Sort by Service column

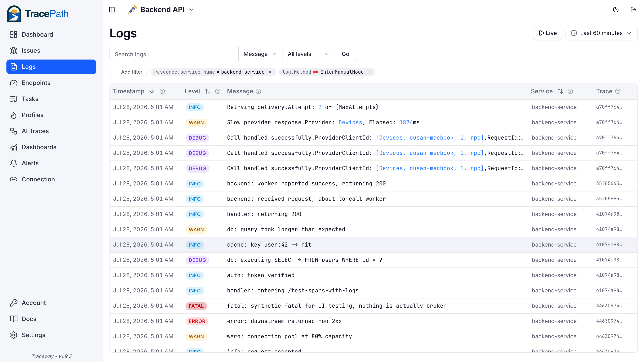(x=560, y=92)
